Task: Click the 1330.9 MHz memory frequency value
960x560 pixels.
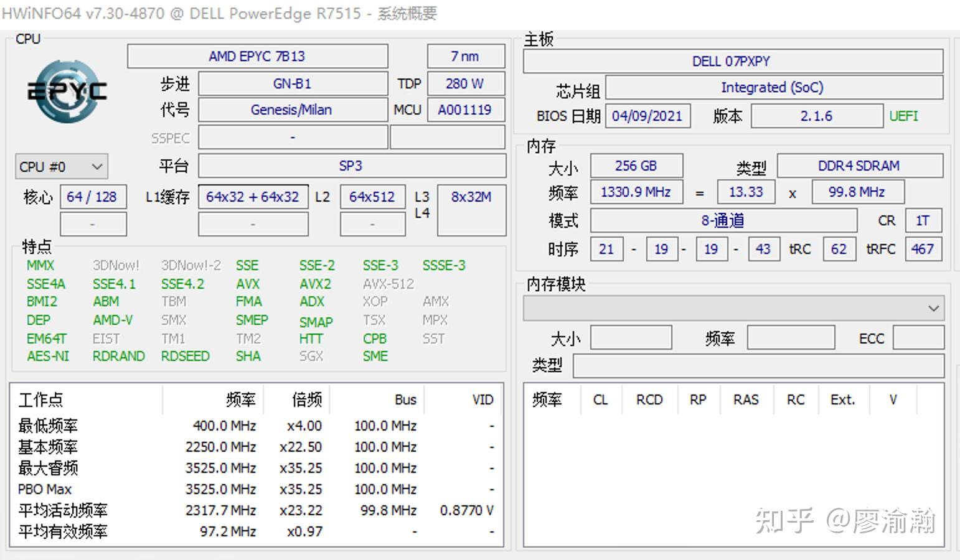Action: [636, 192]
